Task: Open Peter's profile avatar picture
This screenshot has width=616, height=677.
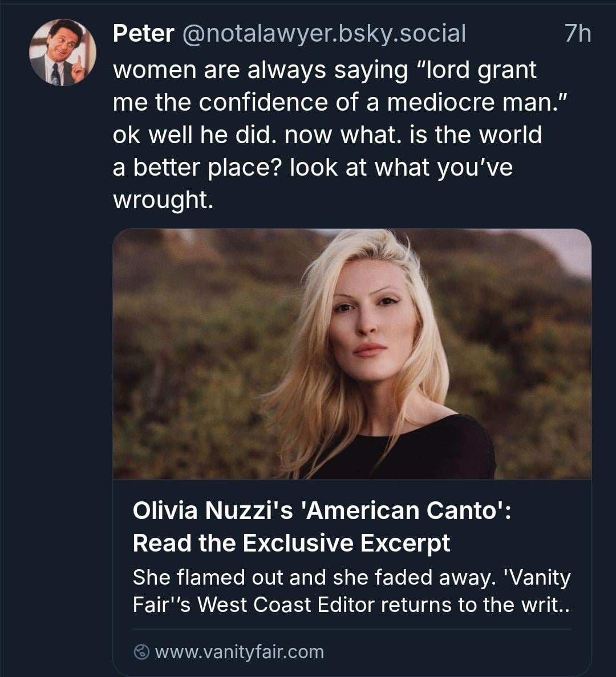Action: point(62,52)
